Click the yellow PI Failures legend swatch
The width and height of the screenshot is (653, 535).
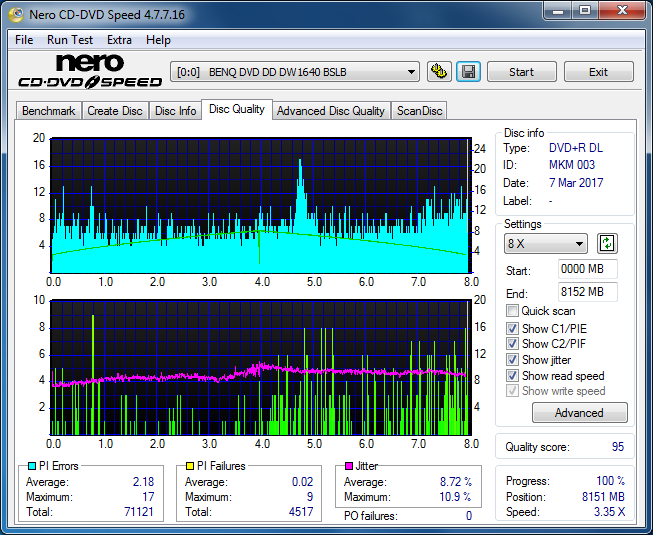point(190,466)
